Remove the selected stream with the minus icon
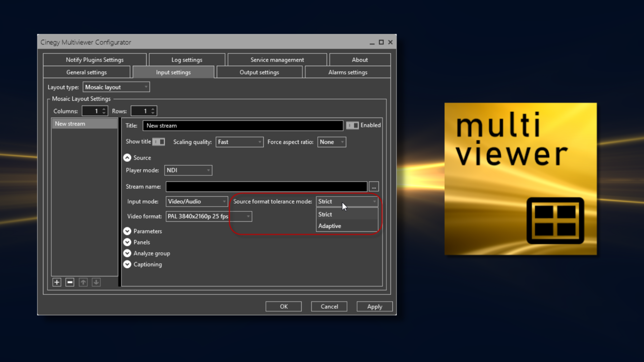This screenshot has width=644, height=362. (69, 282)
